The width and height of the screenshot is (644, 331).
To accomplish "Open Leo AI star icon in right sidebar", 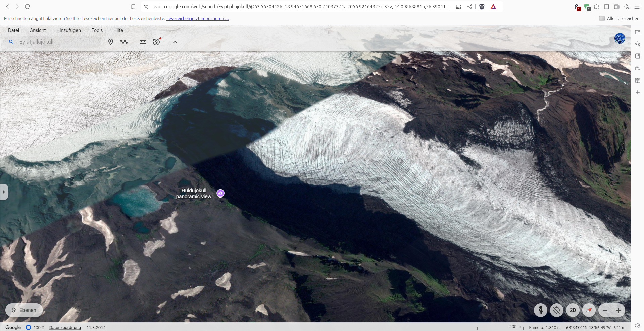I will point(638,44).
